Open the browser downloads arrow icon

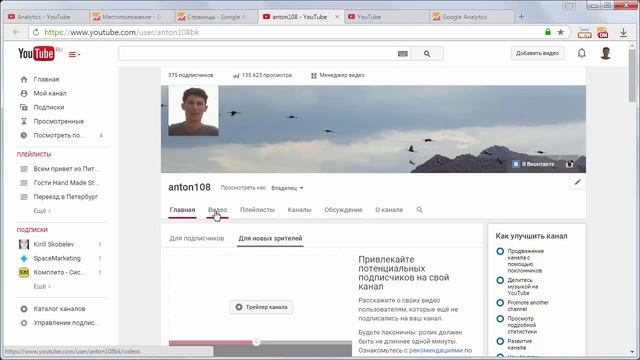click(x=623, y=32)
